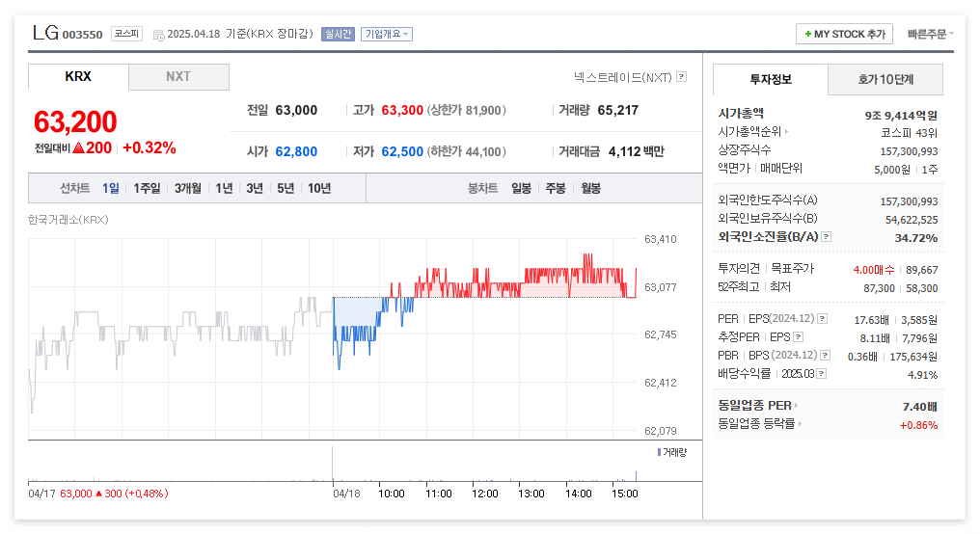
Task: Show the 주봉 candlestick chart
Action: pos(556,188)
